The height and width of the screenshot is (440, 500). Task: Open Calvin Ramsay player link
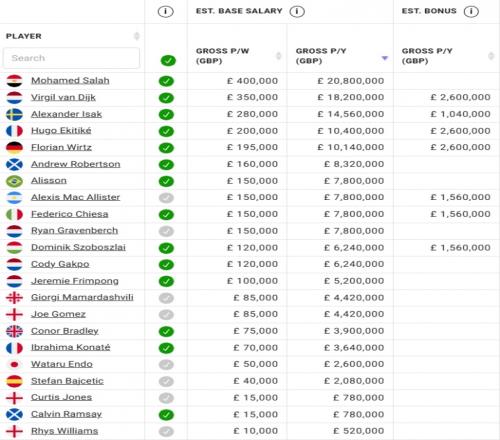point(66,414)
